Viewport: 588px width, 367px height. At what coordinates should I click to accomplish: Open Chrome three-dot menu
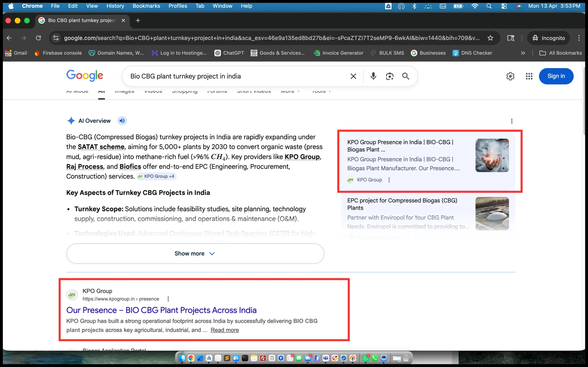[x=579, y=38]
